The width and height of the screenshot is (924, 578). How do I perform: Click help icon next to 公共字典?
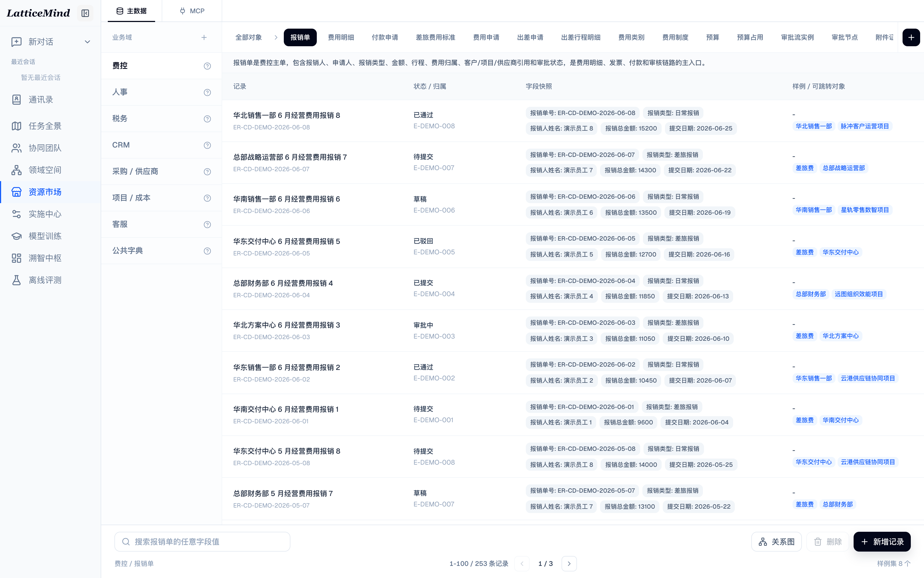click(207, 251)
